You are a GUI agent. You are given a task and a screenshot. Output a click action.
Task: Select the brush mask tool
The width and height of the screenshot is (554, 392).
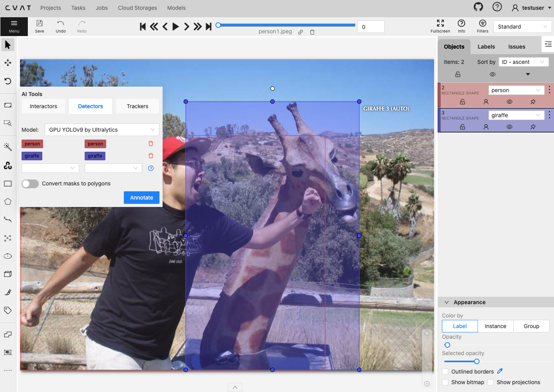[8, 292]
